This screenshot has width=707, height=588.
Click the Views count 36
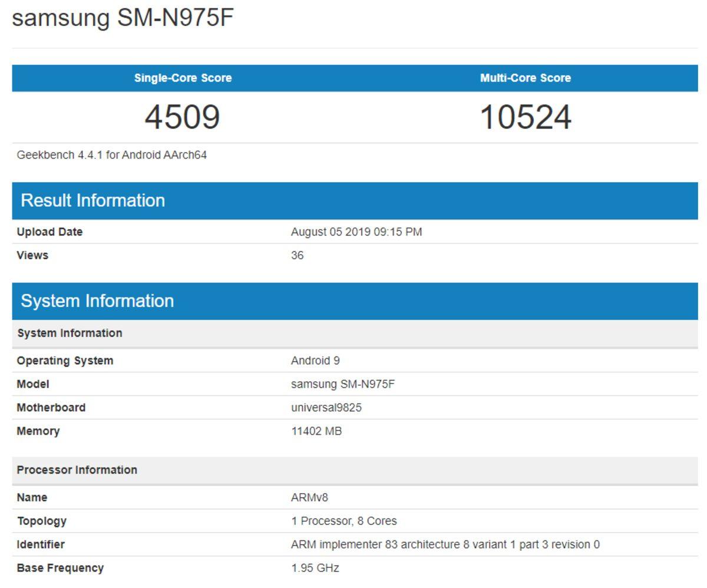[296, 255]
